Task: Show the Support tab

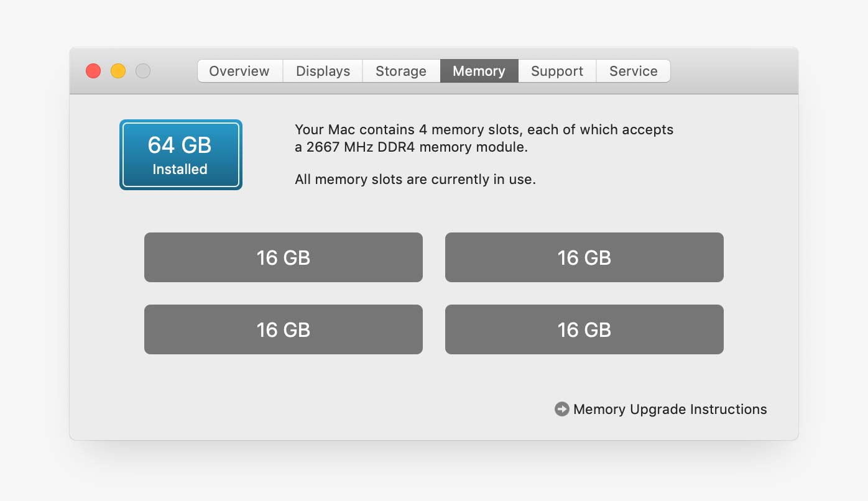Action: [557, 71]
